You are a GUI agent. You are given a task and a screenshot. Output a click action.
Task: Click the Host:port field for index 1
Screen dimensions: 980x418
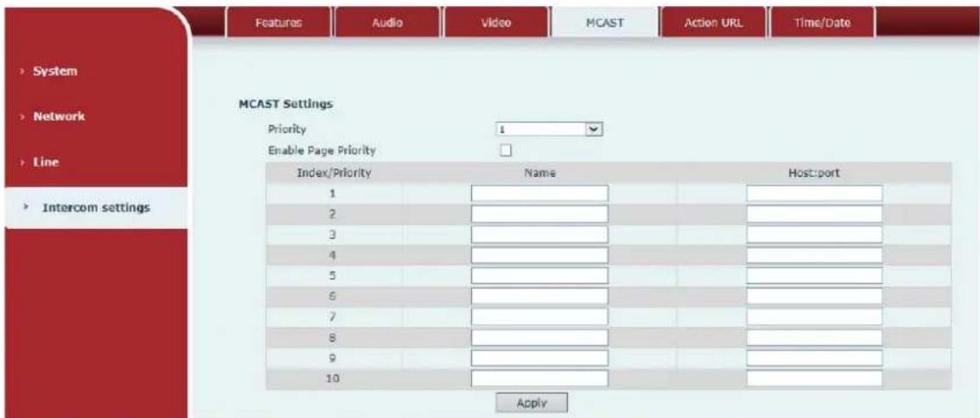pyautogui.click(x=814, y=193)
